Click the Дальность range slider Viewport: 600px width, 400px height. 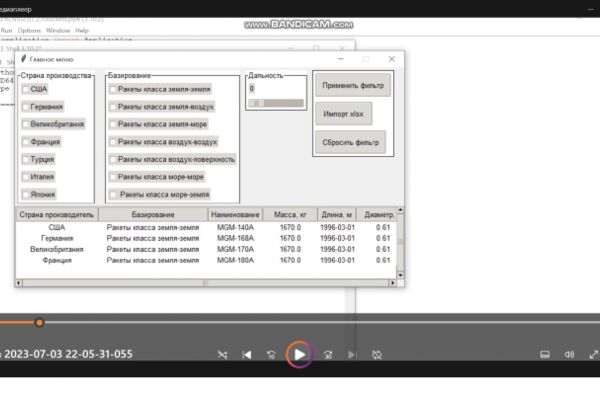(276, 103)
